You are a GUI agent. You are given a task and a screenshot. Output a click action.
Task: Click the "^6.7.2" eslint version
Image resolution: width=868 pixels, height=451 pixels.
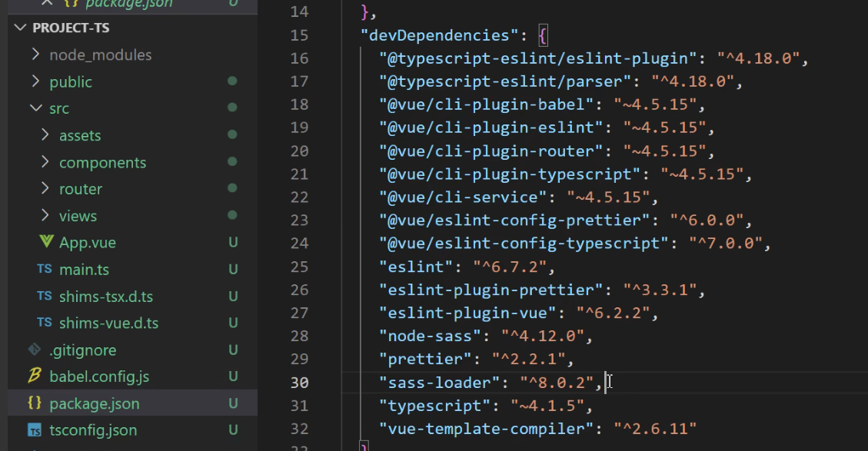[x=510, y=267]
